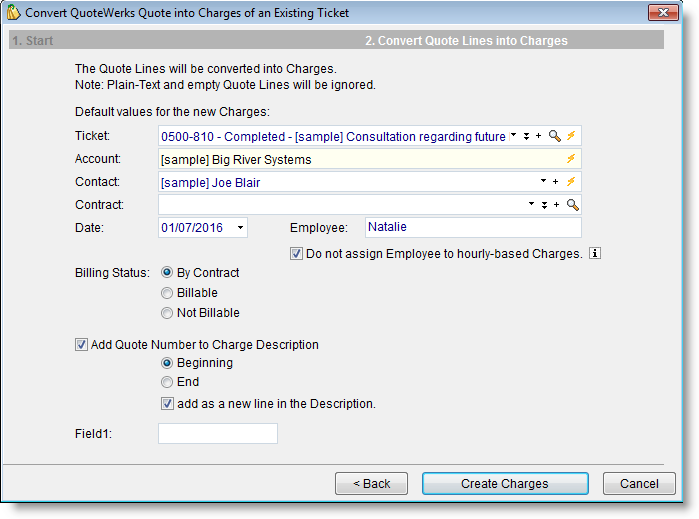Click the lightning bolt icon in Ticket field
The height and width of the screenshot is (519, 699).
[x=571, y=136]
